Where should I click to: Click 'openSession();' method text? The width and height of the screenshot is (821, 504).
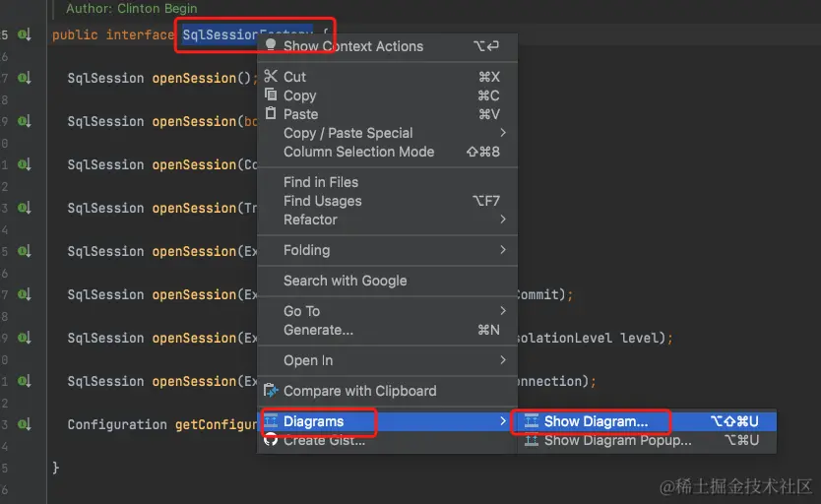(x=204, y=78)
